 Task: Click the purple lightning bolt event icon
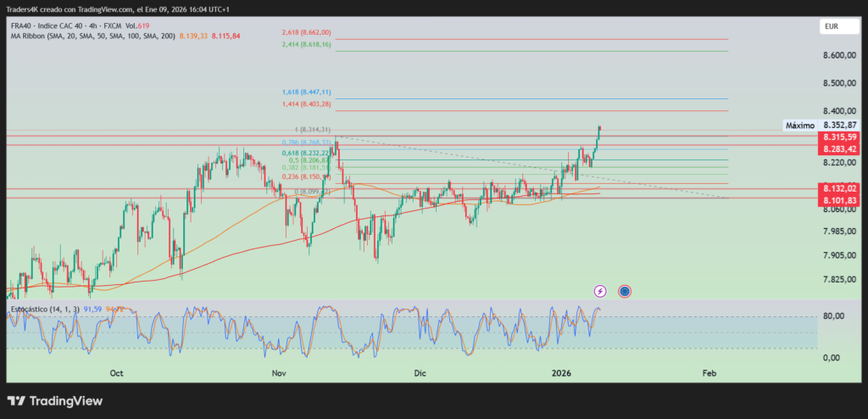(x=600, y=291)
